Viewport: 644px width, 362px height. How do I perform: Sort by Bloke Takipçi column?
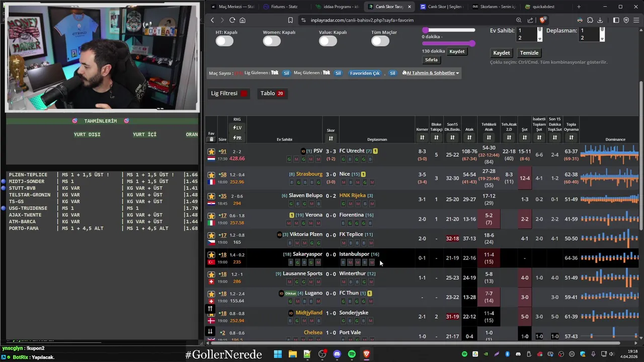(x=436, y=137)
